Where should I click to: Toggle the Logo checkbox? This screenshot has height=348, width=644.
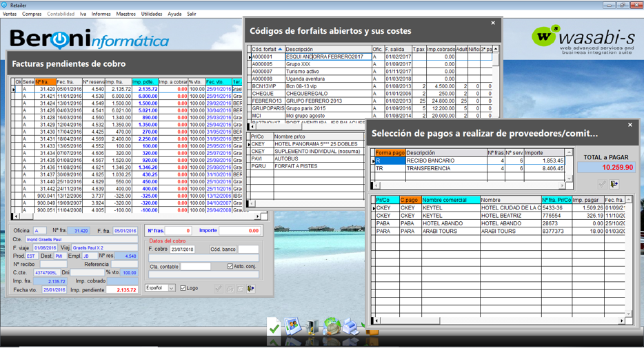point(183,288)
